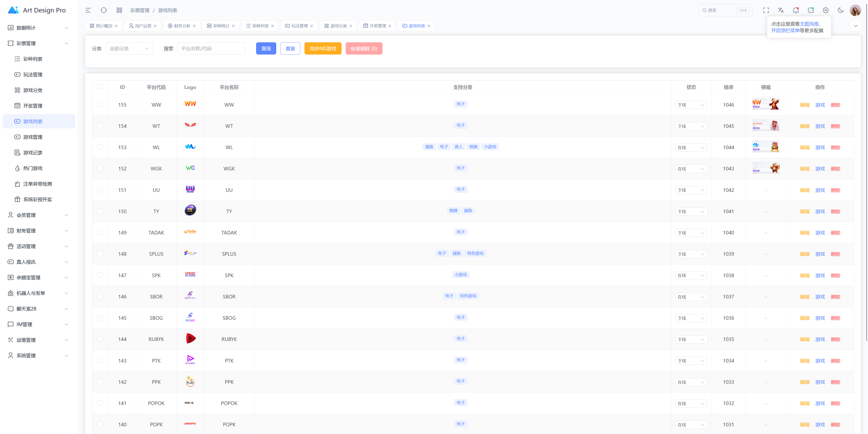This screenshot has width=868, height=434.
Task: Click the WW banner thumbnail
Action: (x=766, y=104)
